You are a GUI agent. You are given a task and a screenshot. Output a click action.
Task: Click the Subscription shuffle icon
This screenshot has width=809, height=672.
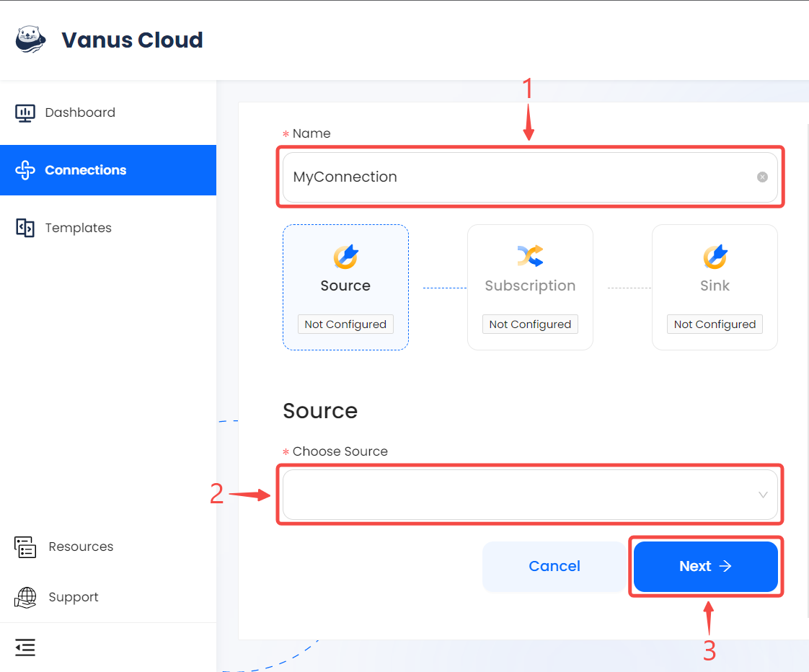click(x=530, y=256)
